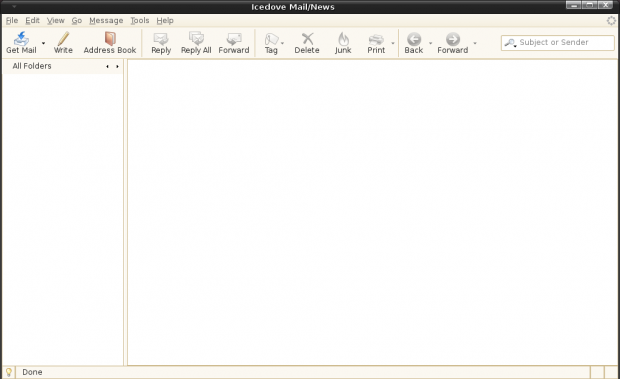620x379 pixels.
Task: Switch to next folder view arrow
Action: (x=117, y=66)
